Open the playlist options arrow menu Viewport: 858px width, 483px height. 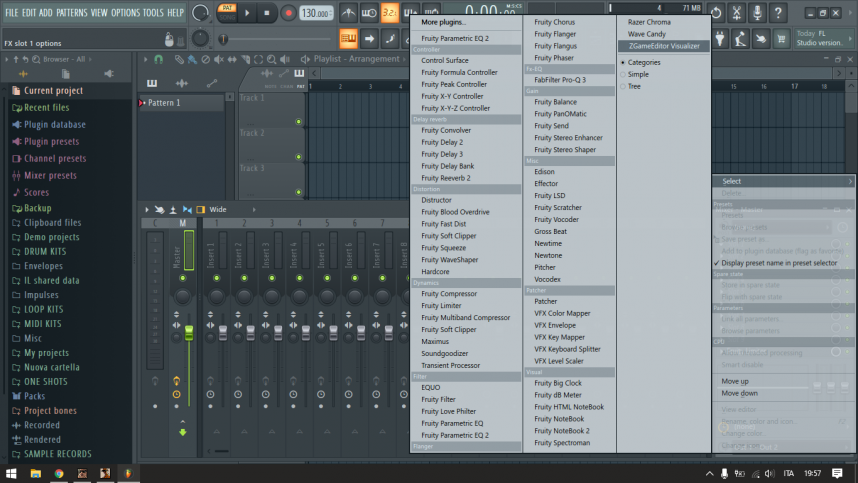[146, 59]
